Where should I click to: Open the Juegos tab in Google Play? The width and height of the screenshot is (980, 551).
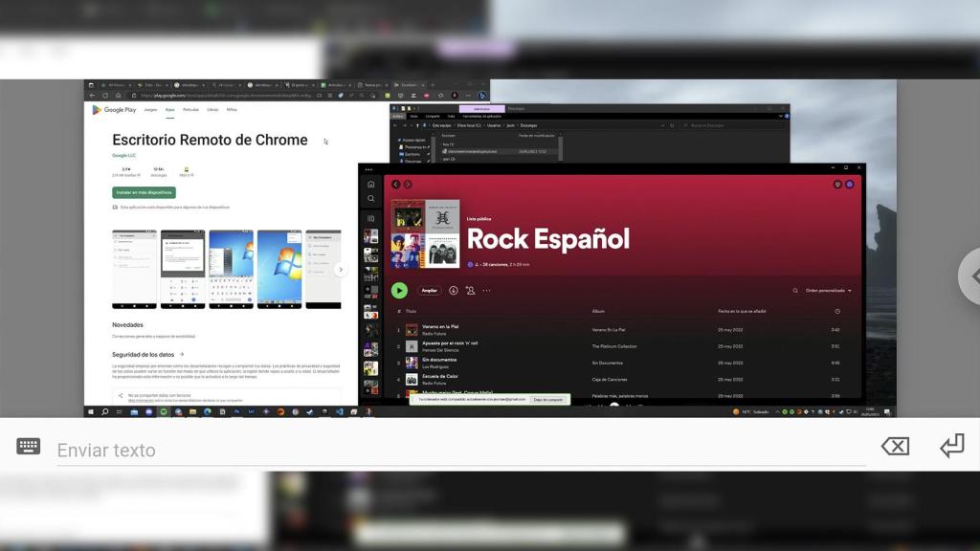(x=150, y=110)
